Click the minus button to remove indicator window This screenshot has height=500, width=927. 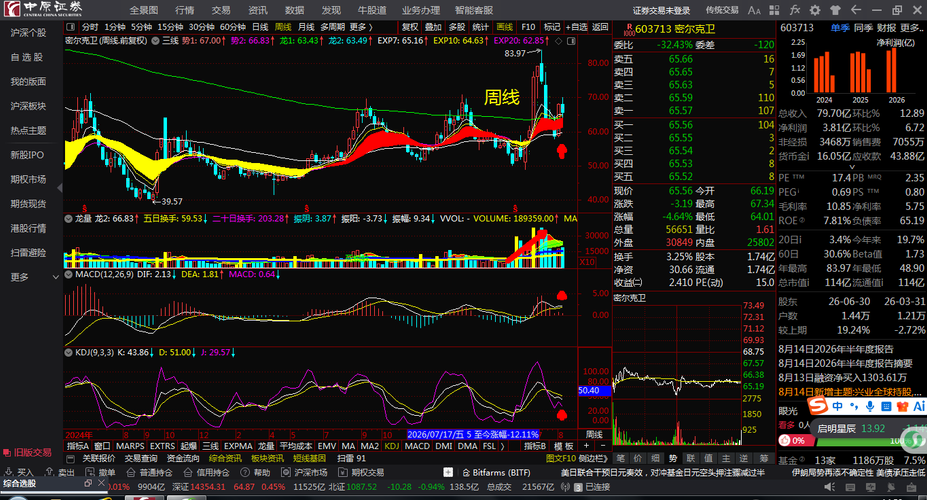click(603, 446)
